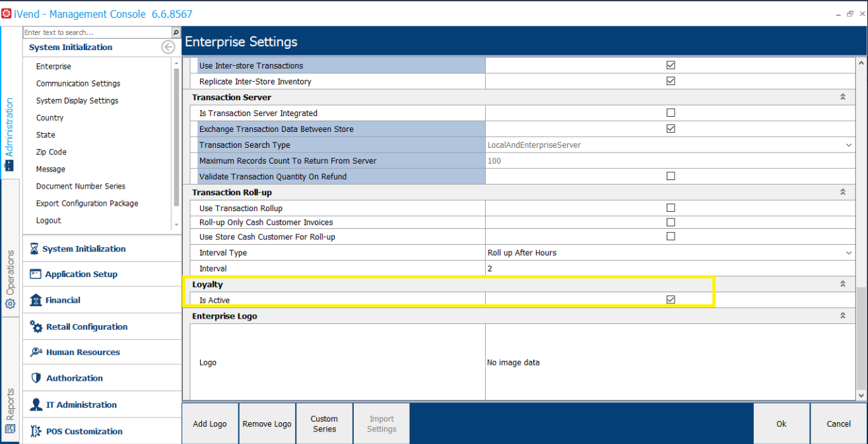Click the POS Customization icon

point(36,431)
